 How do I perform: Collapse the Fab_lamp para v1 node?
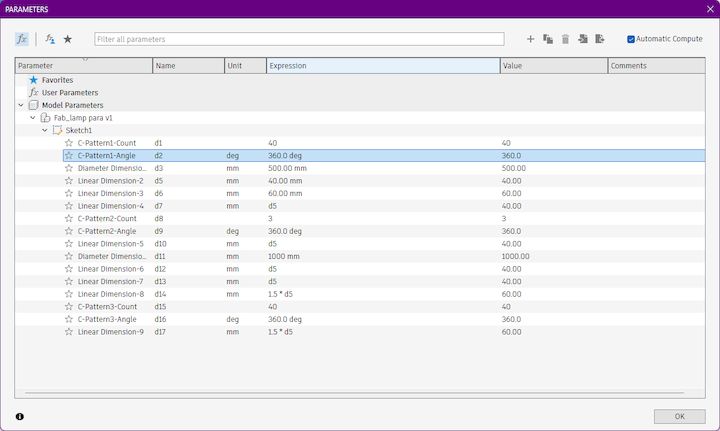point(33,118)
